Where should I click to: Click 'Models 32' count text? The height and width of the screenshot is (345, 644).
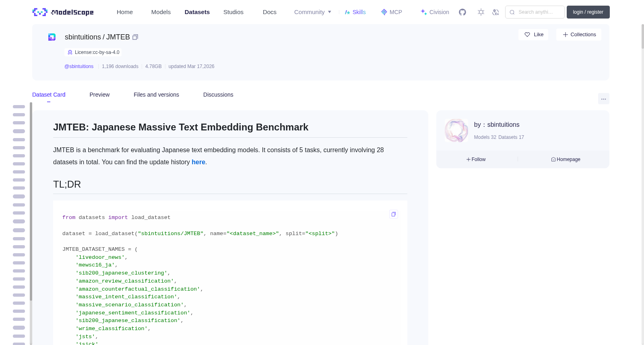pos(485,137)
